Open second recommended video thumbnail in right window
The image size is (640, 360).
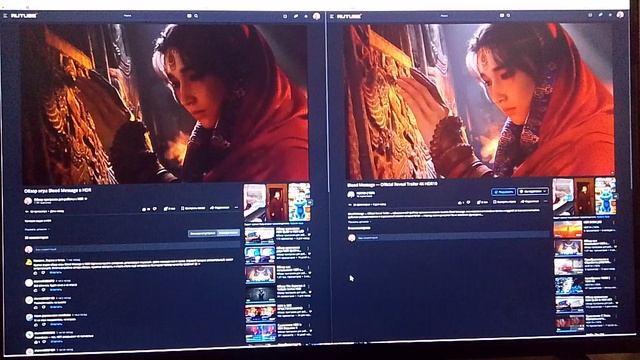pyautogui.click(x=568, y=247)
